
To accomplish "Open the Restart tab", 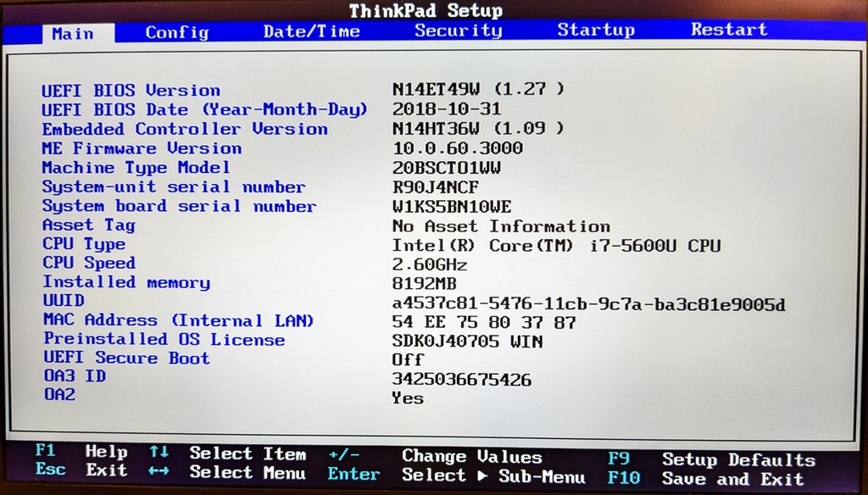I will pyautogui.click(x=729, y=30).
